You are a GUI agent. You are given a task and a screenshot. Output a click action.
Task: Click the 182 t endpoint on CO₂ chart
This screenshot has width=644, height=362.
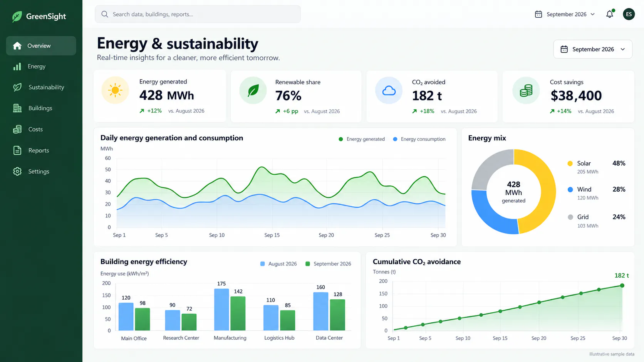pos(622,285)
